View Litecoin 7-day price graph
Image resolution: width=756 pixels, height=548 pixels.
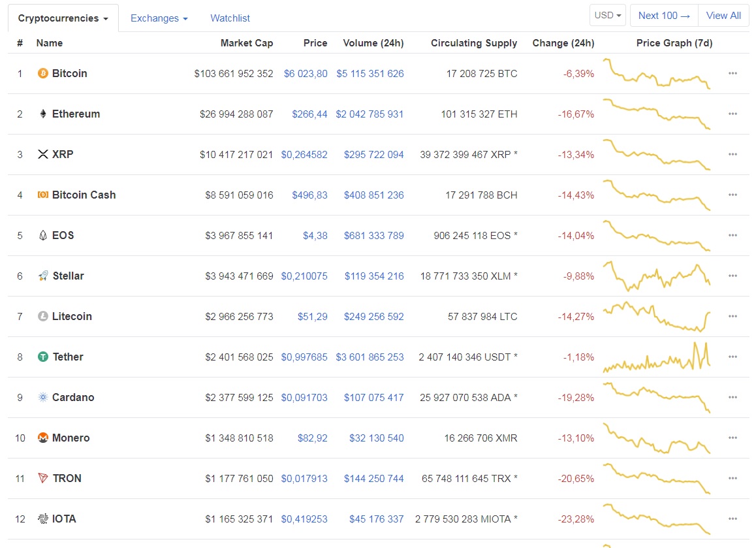coord(657,316)
